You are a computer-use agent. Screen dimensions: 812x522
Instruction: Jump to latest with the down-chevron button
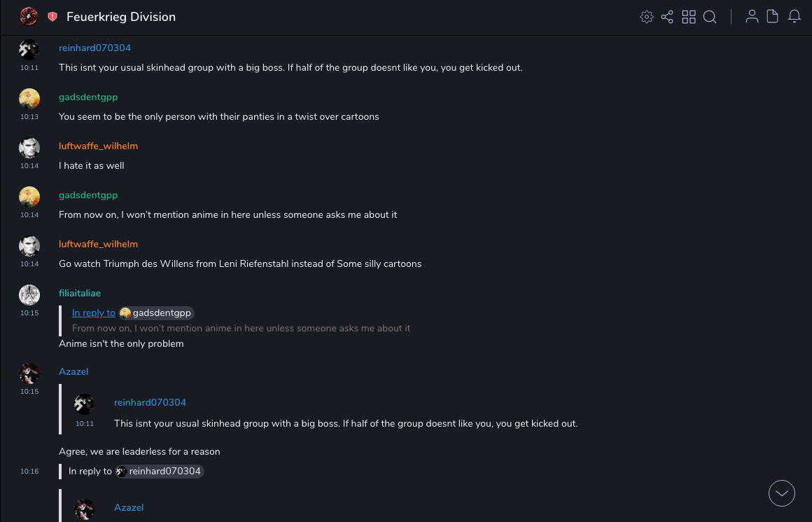pos(782,493)
